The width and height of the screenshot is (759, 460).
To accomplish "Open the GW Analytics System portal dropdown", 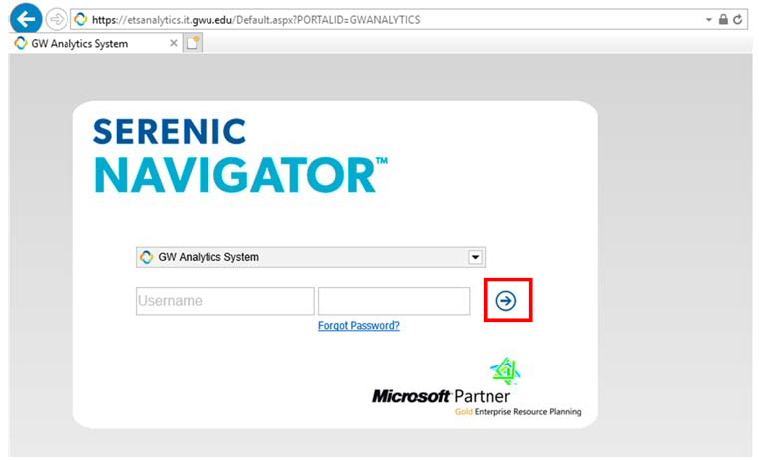I will pos(311,257).
